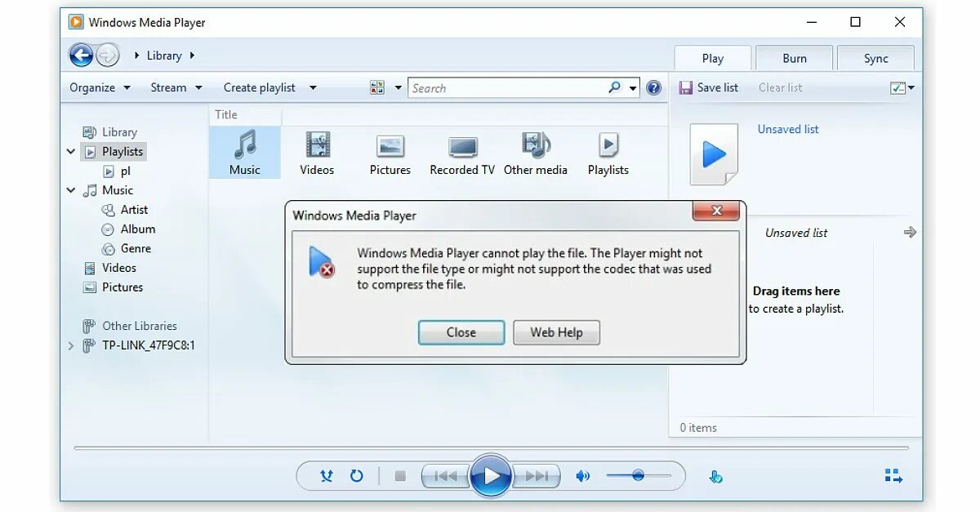The image size is (980, 512).
Task: Open the Organize menu
Action: pyautogui.click(x=100, y=87)
